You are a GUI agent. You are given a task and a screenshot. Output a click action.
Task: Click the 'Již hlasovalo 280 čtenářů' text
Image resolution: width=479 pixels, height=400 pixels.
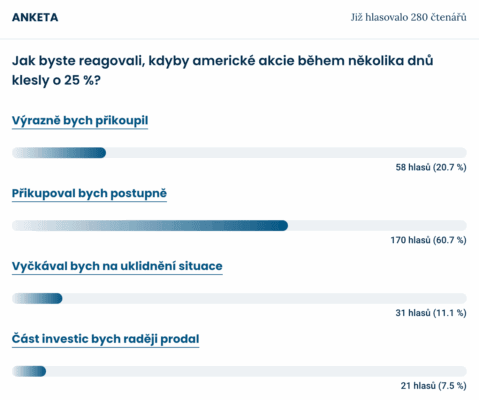(408, 17)
